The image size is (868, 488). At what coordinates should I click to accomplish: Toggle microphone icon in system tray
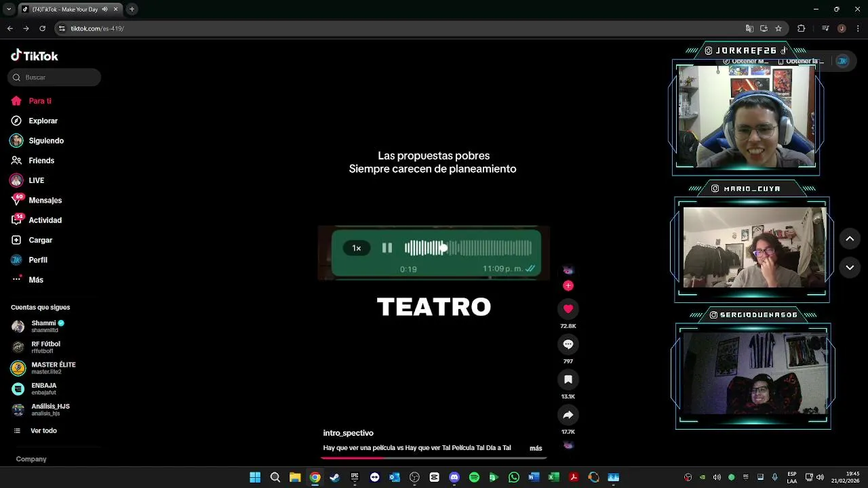point(774,477)
